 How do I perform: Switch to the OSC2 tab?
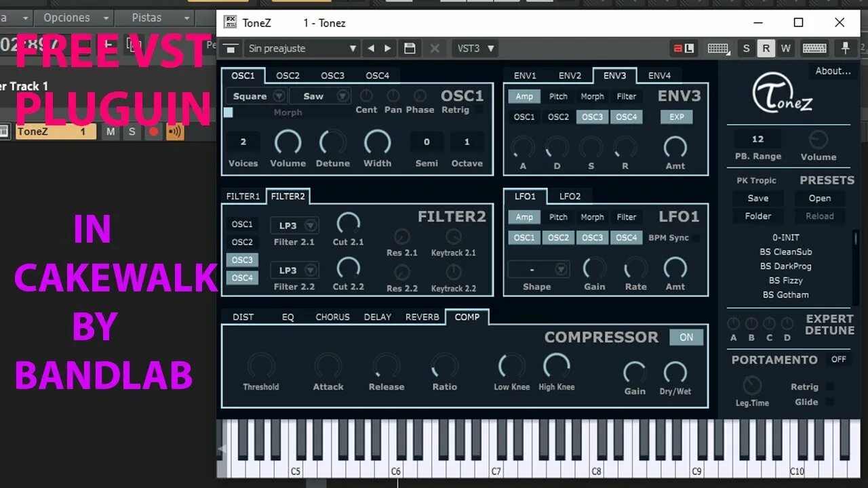[x=288, y=76]
